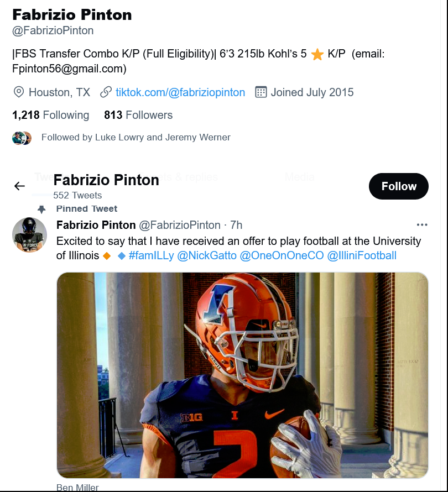This screenshot has width=448, height=492.
Task: Click the location pin icon near Houston
Action: [x=18, y=92]
